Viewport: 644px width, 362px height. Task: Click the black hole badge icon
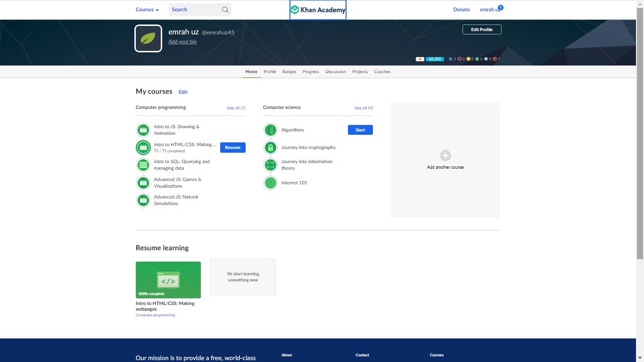tap(486, 59)
